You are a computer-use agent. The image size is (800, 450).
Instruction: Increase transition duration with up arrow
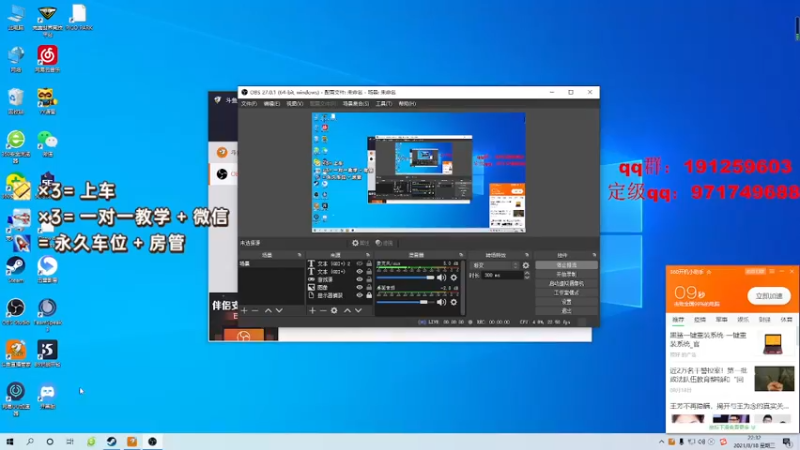tap(527, 273)
